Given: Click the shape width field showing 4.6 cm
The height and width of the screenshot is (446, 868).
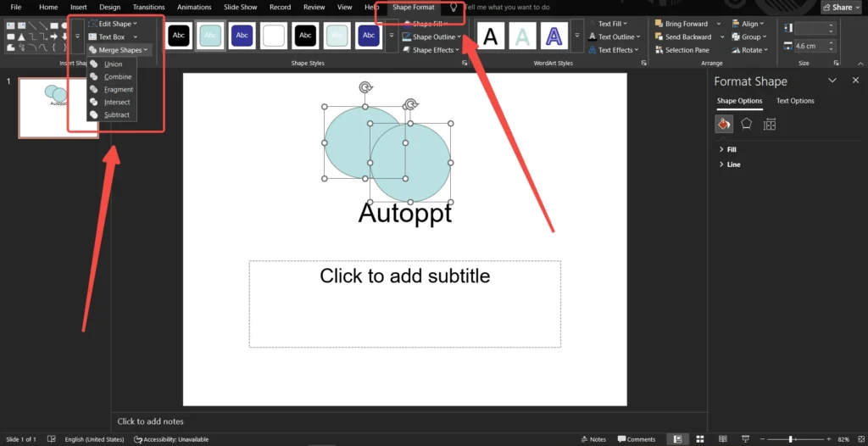Looking at the screenshot, I should (811, 46).
